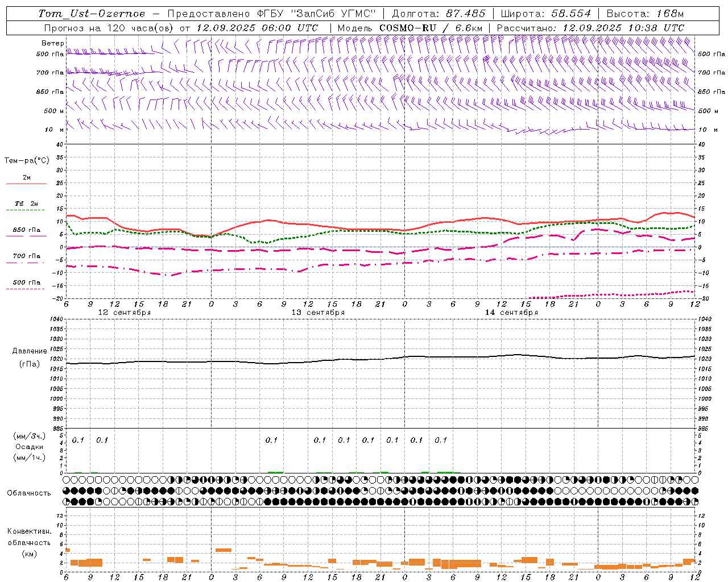Select the model name COSMO-RU / 6.6км
The height and width of the screenshot is (582, 728).
(x=431, y=28)
